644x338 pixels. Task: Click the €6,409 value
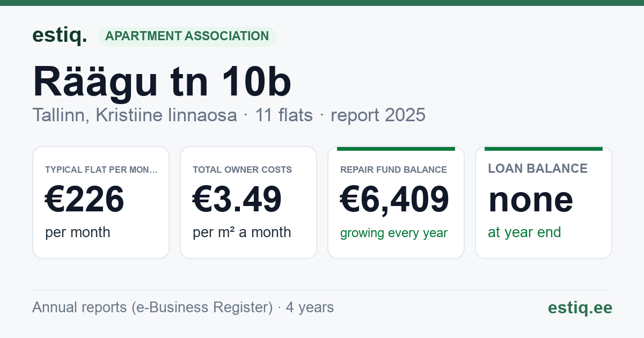click(x=395, y=200)
